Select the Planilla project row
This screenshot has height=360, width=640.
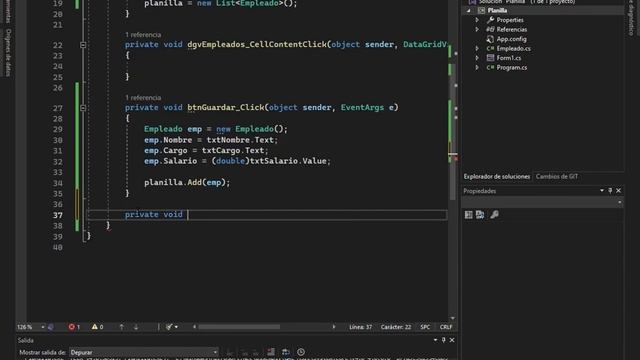[x=542, y=11]
